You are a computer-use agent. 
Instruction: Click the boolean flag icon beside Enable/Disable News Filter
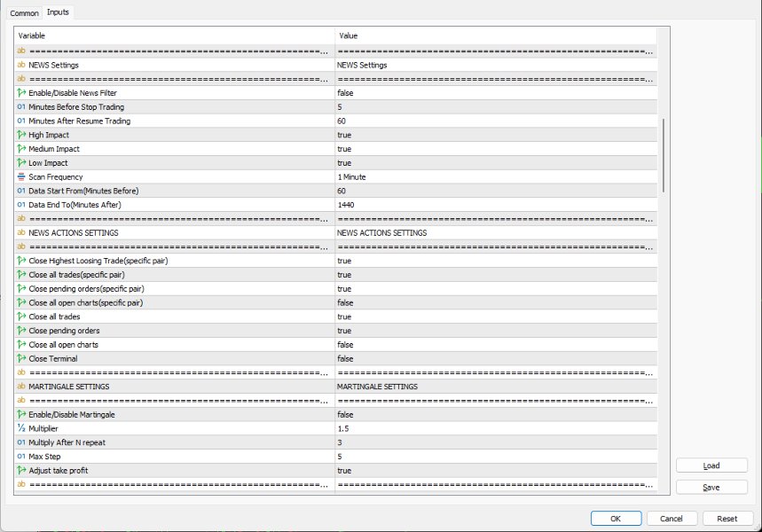(20, 92)
